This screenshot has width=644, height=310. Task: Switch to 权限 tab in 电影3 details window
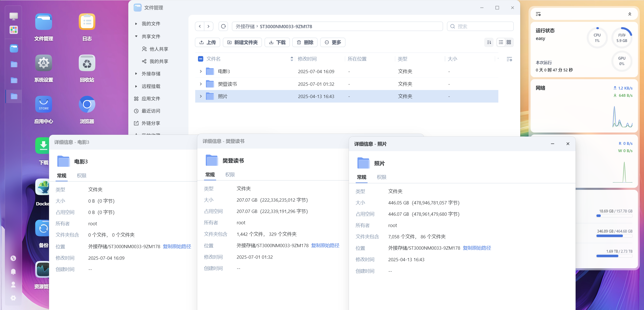82,175
